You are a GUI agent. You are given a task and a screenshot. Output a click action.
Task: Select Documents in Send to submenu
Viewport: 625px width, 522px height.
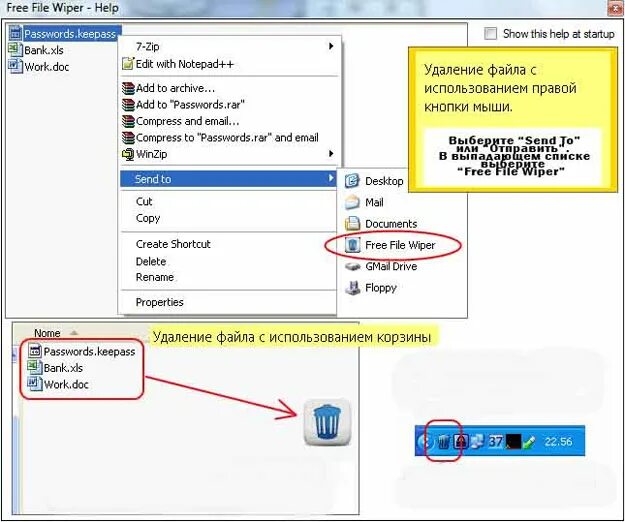pyautogui.click(x=391, y=224)
